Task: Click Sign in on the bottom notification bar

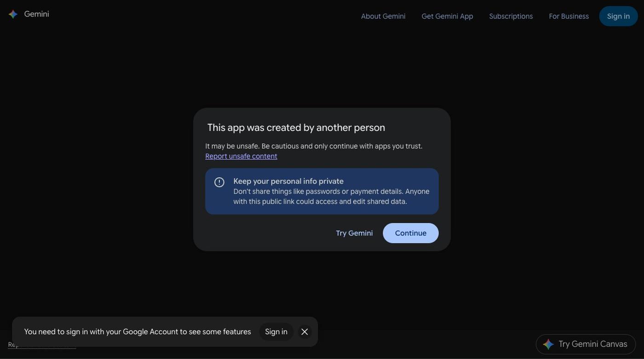Action: click(x=276, y=332)
